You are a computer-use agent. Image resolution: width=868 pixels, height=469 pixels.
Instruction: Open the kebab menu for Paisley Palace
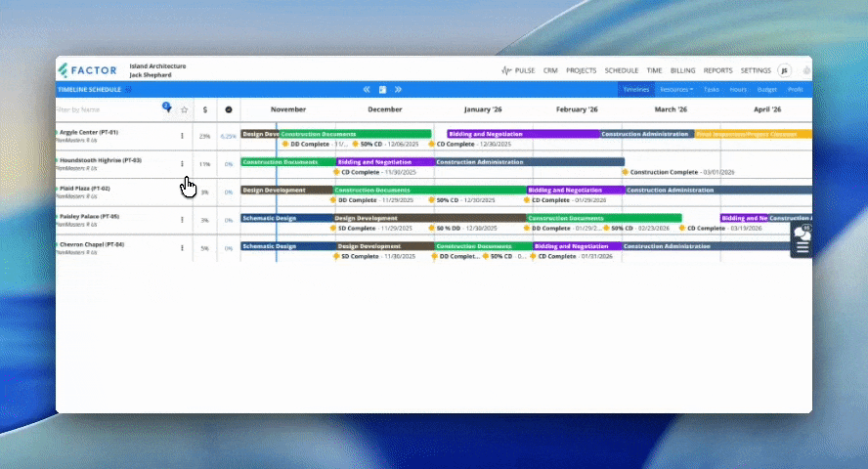point(182,220)
